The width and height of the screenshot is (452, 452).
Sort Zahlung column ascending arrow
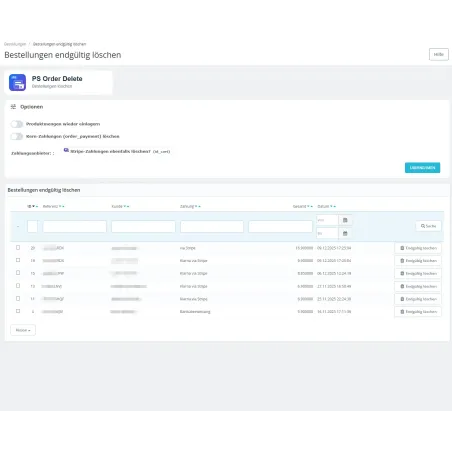pyautogui.click(x=199, y=206)
